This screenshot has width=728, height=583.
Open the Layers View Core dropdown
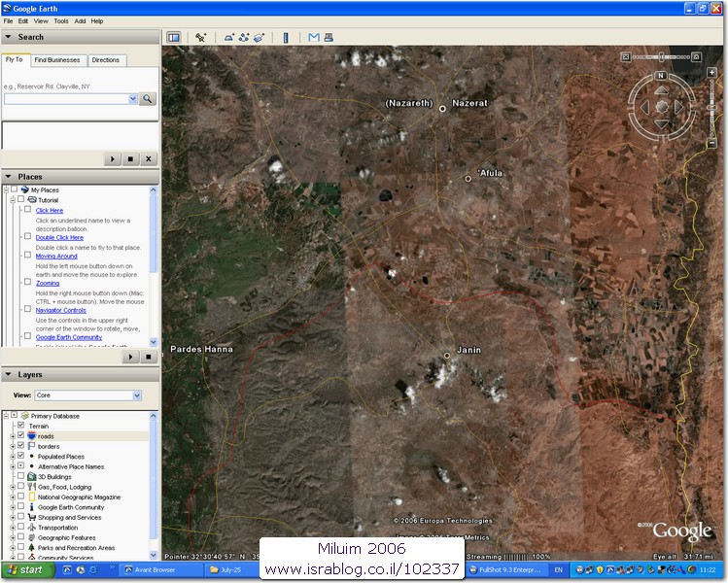[x=88, y=395]
